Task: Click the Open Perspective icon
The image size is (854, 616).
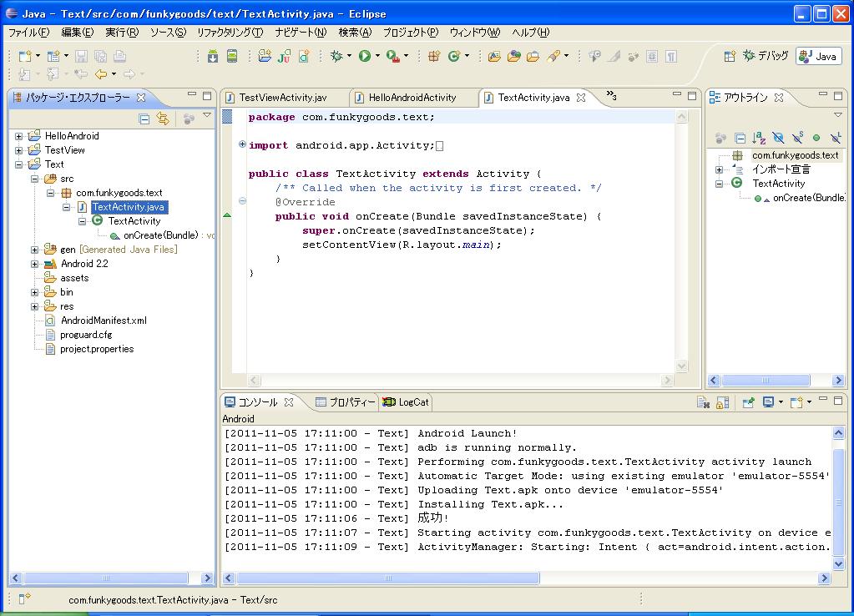Action: tap(730, 56)
